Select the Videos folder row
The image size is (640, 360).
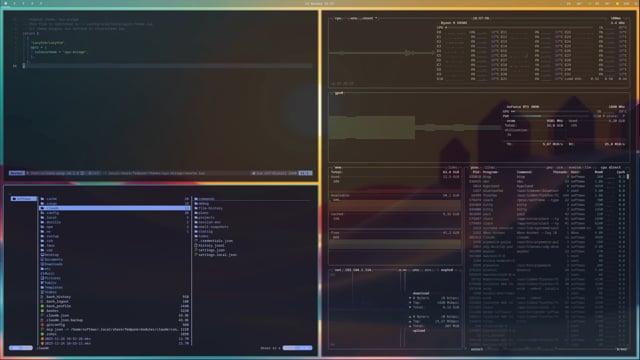115,292
